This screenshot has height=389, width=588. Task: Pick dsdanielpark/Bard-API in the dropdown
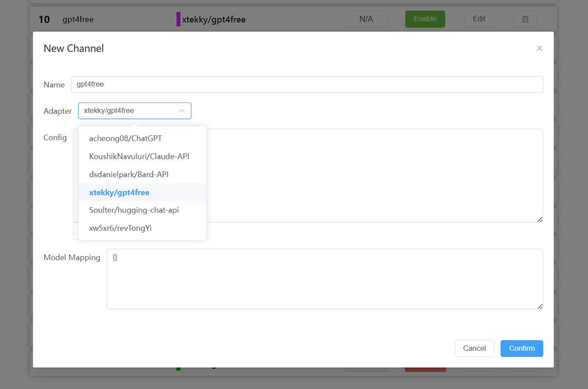click(129, 175)
